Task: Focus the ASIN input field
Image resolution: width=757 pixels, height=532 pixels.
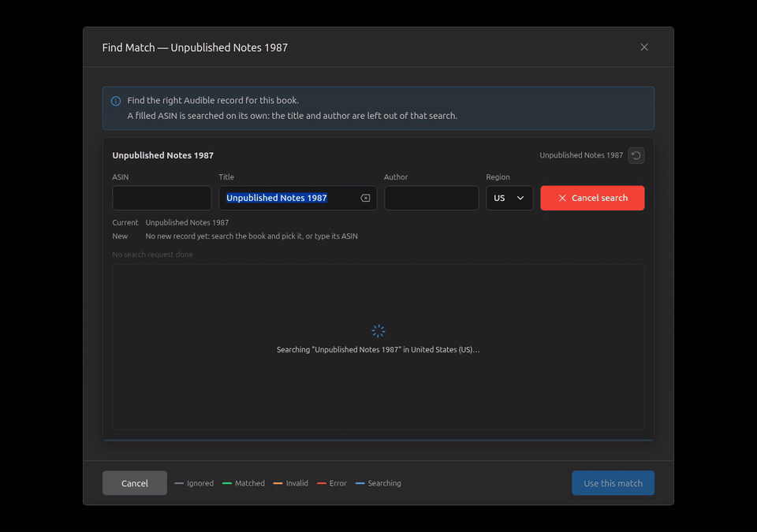Action: point(162,198)
